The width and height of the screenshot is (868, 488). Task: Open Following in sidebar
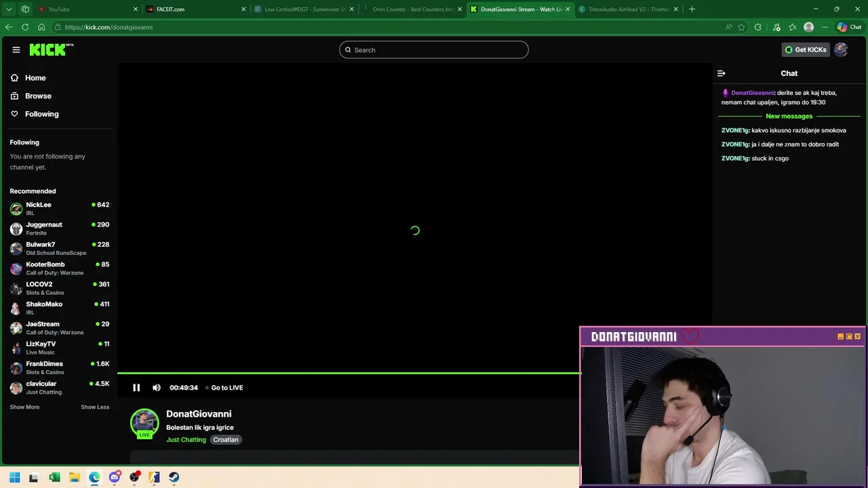[41, 114]
